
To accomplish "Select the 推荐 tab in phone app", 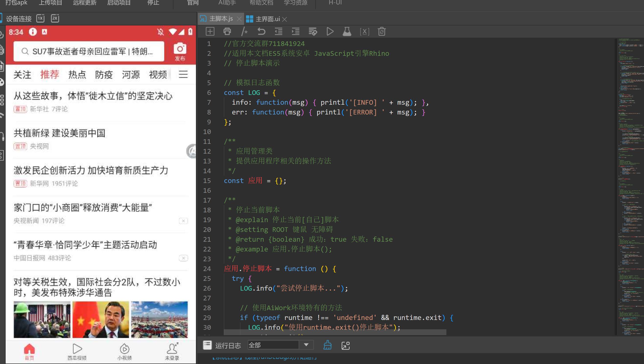I will (49, 74).
